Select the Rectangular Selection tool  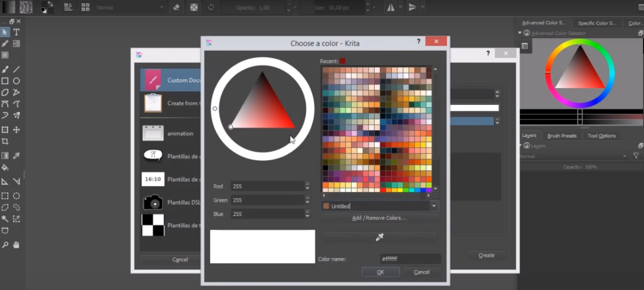tap(5, 196)
